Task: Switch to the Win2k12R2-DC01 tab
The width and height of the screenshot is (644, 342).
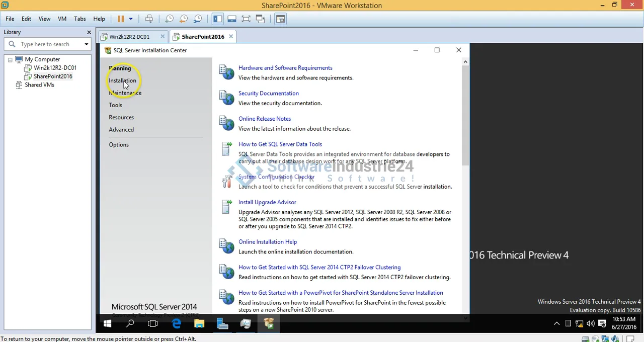Action: click(x=129, y=37)
